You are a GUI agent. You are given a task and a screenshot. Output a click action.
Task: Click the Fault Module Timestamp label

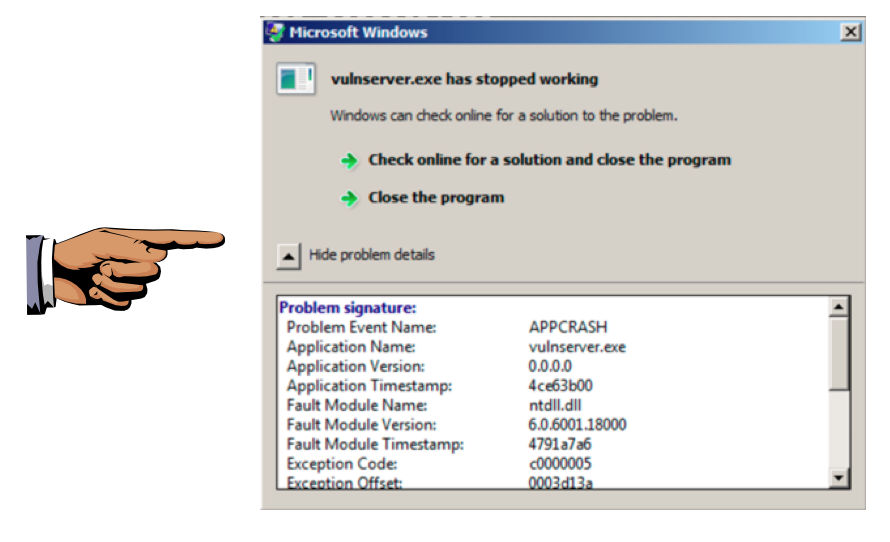coord(375,444)
